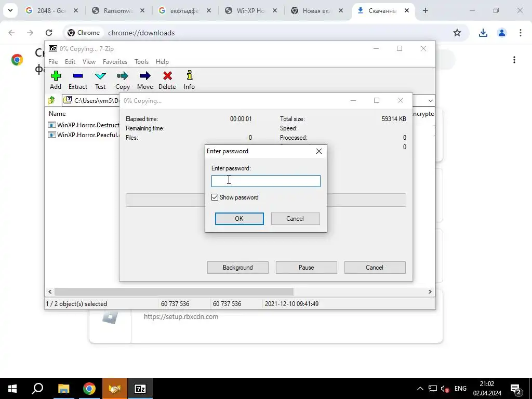Click the Name column header
This screenshot has width=532, height=399.
tap(57, 114)
